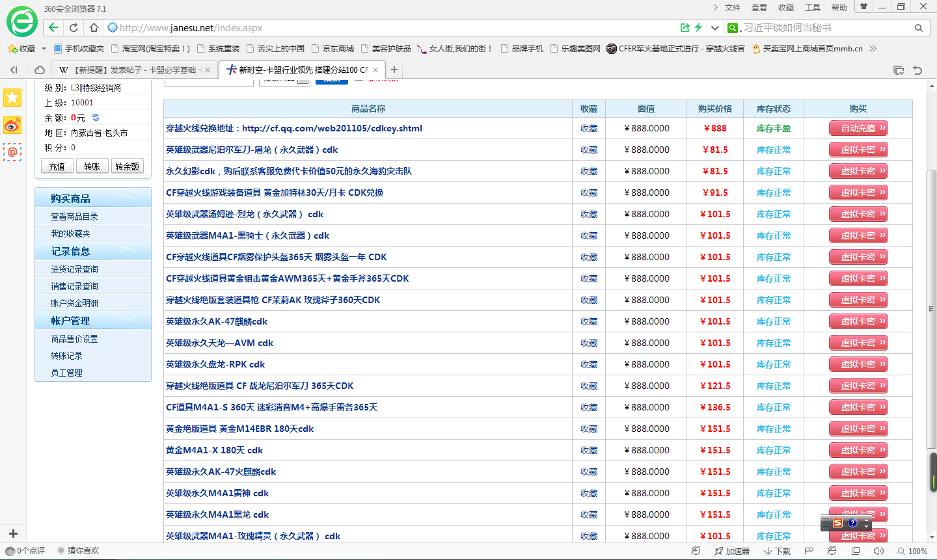Show more bookmarks with the double chevron
This screenshot has width=937, height=560.
click(873, 48)
